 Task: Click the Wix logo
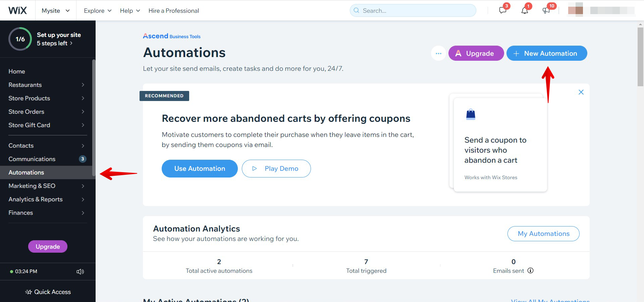[17, 10]
